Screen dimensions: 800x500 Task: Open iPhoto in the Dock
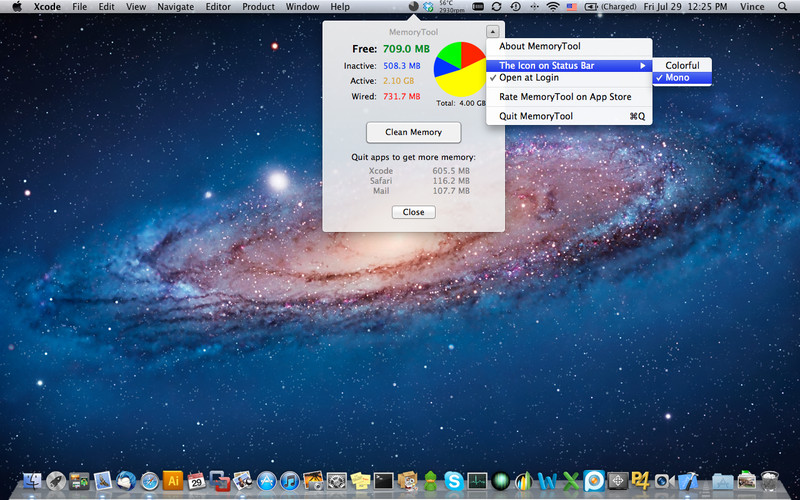tap(313, 481)
